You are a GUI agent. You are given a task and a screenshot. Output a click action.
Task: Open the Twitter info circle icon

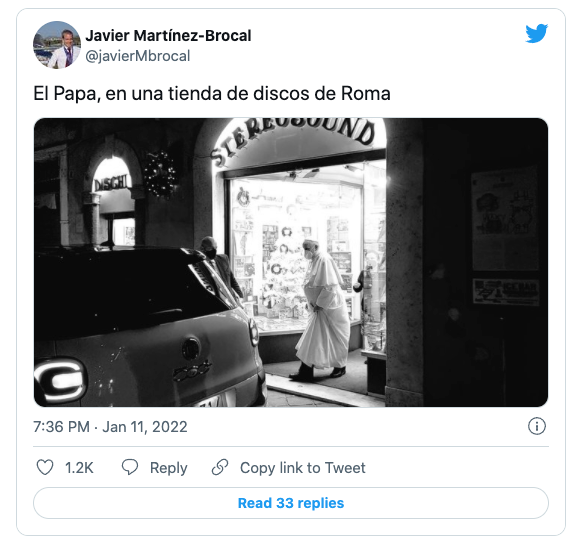537,426
